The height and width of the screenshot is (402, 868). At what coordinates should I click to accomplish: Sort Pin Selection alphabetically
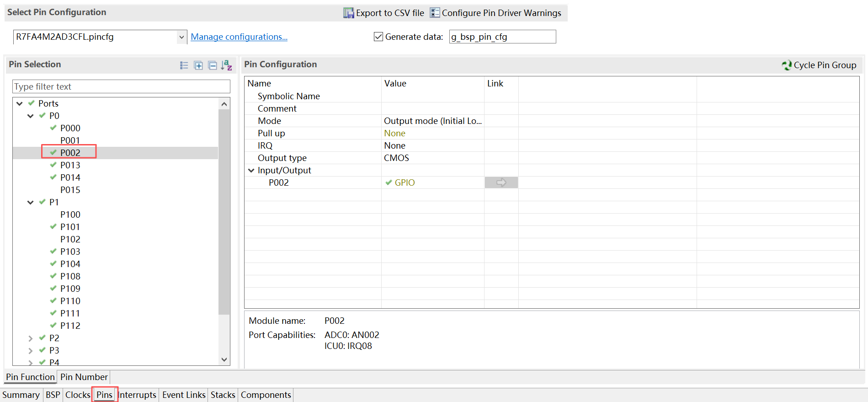click(x=227, y=65)
